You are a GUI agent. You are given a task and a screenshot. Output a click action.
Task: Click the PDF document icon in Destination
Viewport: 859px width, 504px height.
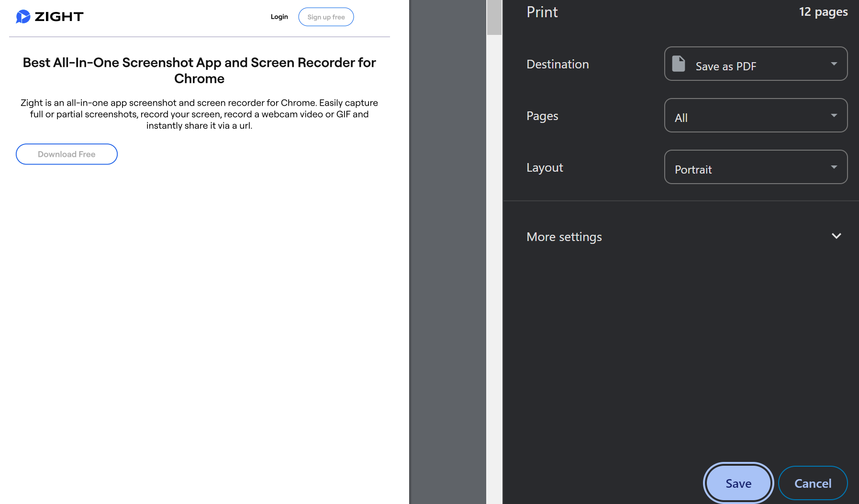pyautogui.click(x=679, y=64)
